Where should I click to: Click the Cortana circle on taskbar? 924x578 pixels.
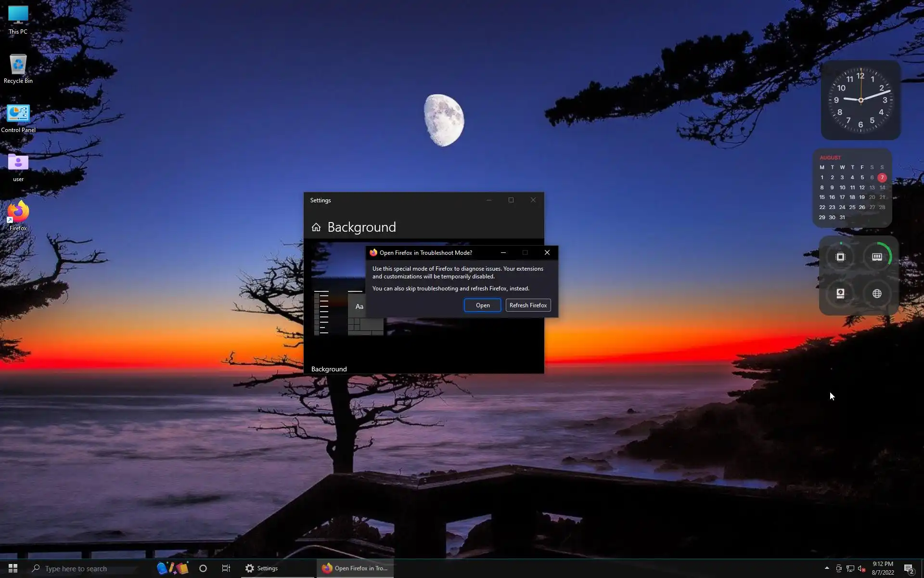[203, 568]
